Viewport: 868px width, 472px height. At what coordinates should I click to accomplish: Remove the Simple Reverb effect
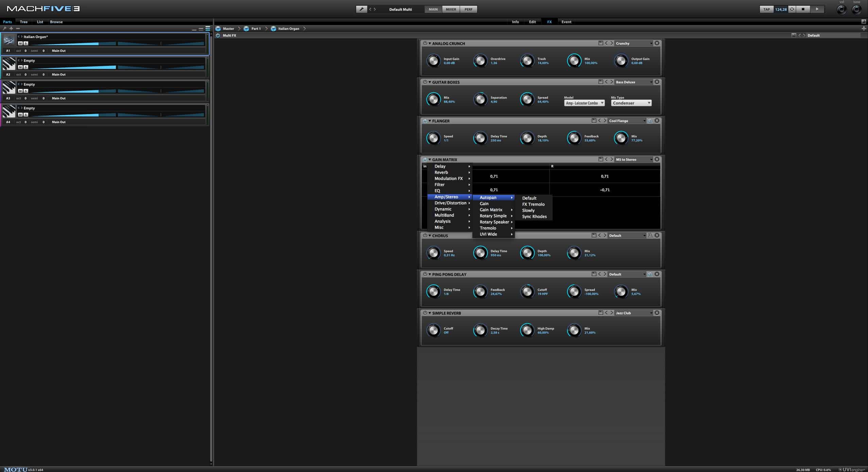[657, 313]
